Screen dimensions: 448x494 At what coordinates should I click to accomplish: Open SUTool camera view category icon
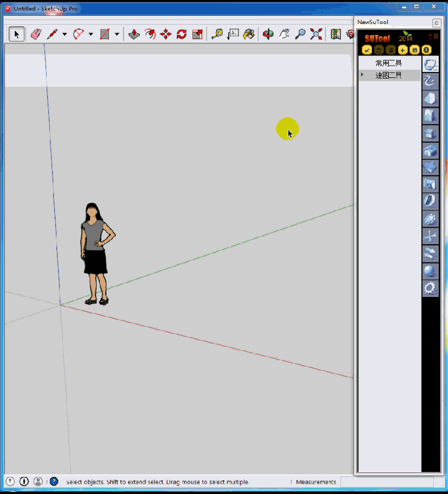[x=430, y=184]
